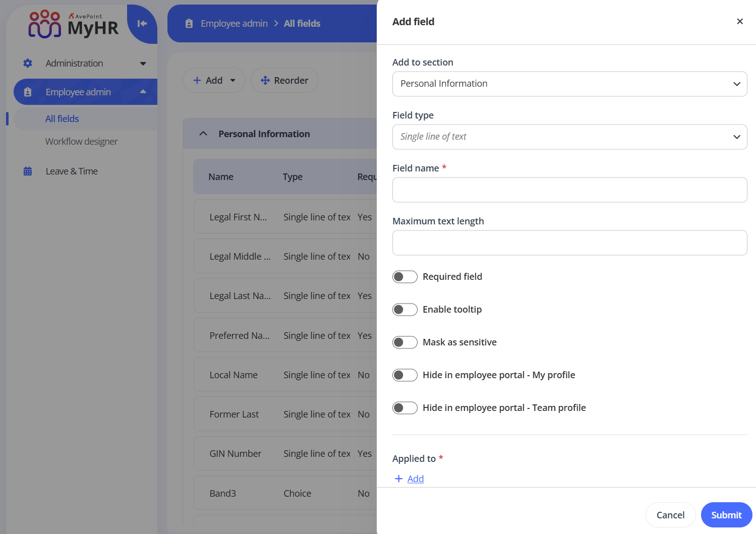Click the Choice type cell of Band3
Screen dimensions: 756x534
(298, 493)
